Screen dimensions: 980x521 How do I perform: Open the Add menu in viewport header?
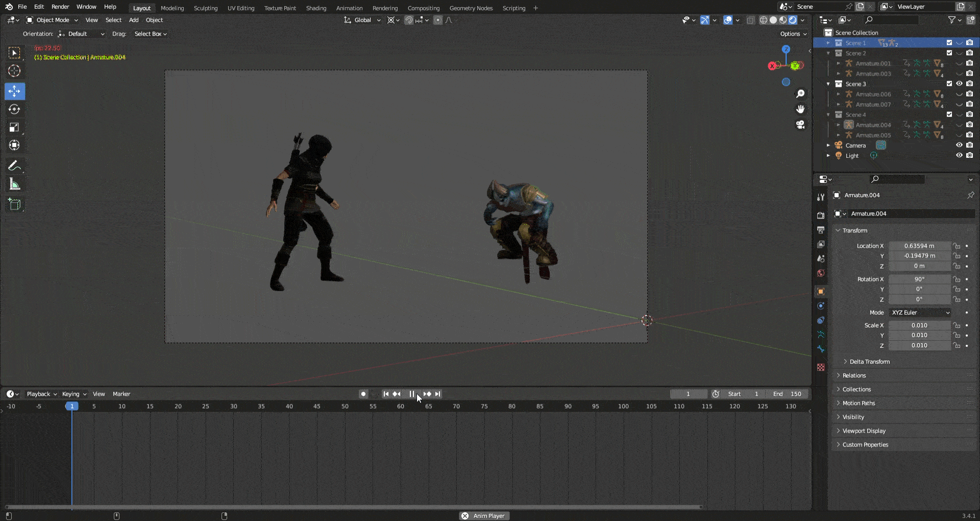[134, 20]
